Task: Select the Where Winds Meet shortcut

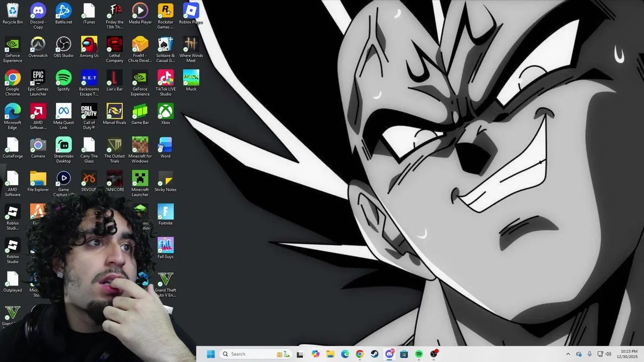Action: click(x=191, y=50)
